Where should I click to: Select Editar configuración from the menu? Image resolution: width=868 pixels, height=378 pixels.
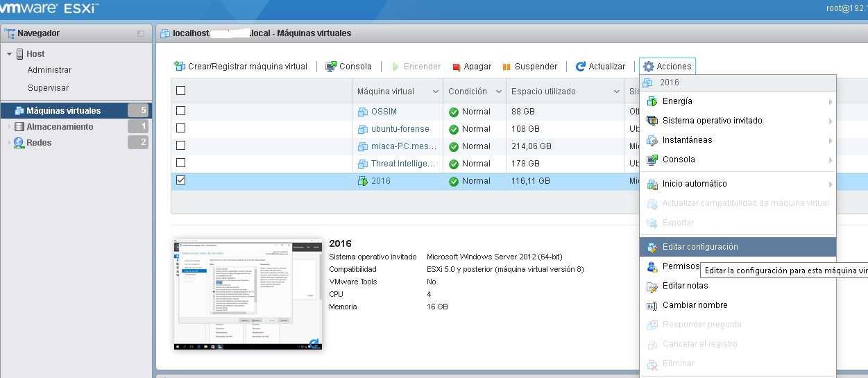(x=700, y=247)
